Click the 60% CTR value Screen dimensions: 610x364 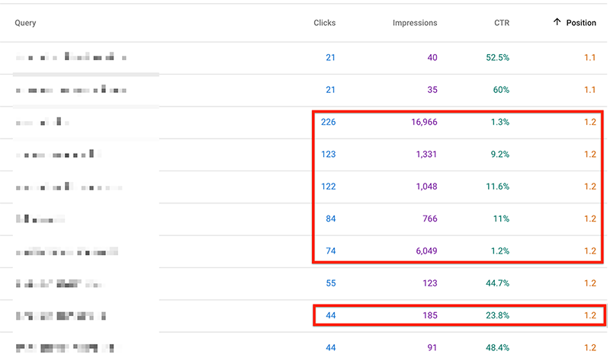pos(501,90)
